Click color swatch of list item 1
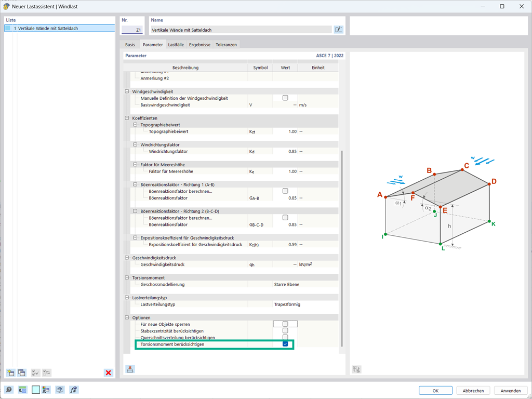 8,29
